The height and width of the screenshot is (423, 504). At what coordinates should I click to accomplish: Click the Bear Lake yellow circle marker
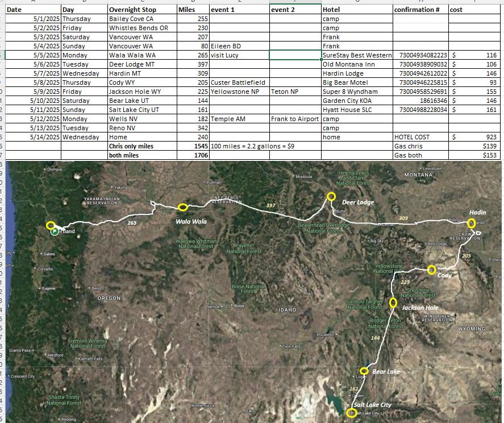click(x=364, y=372)
